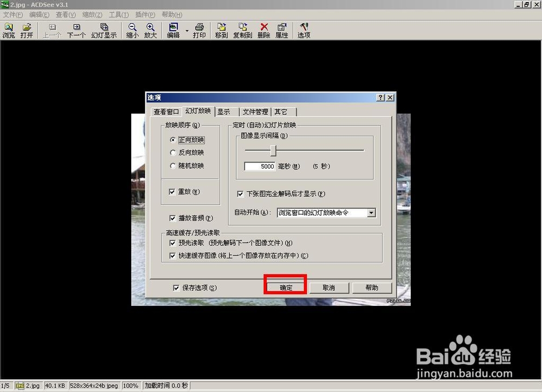
Task: Restore down the ACDSee window
Action: tap(526, 4)
